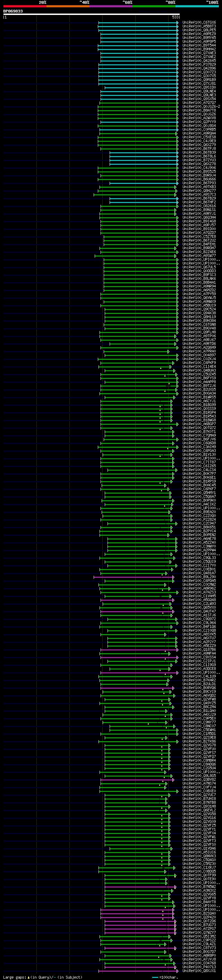
Task: Select label UniRef100_C0ZKJ4
Action: [199, 359]
